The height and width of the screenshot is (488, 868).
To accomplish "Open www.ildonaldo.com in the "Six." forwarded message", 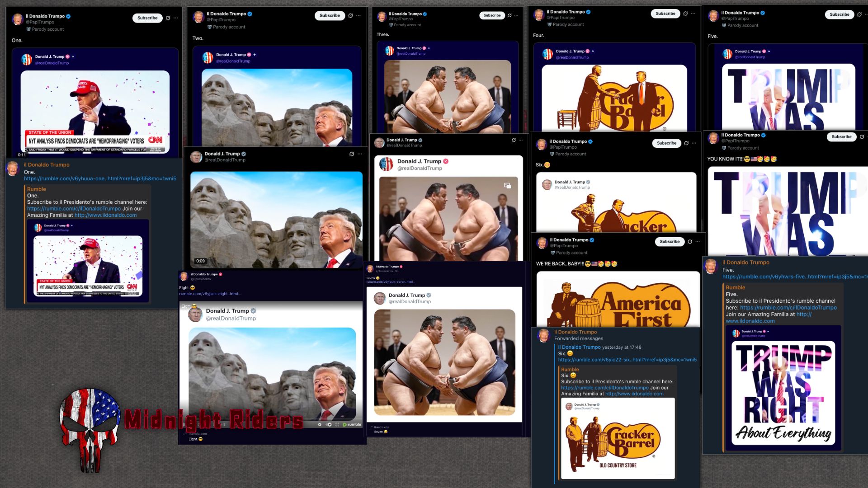I will [634, 394].
